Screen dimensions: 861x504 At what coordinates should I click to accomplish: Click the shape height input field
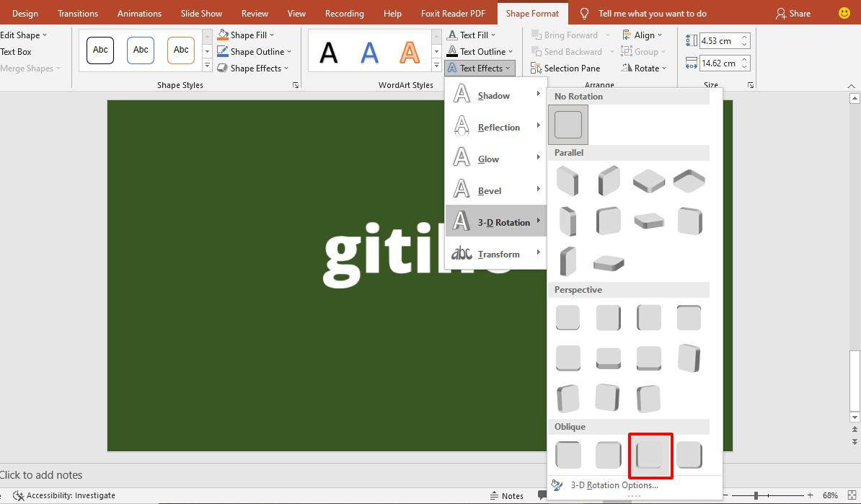pyautogui.click(x=719, y=40)
